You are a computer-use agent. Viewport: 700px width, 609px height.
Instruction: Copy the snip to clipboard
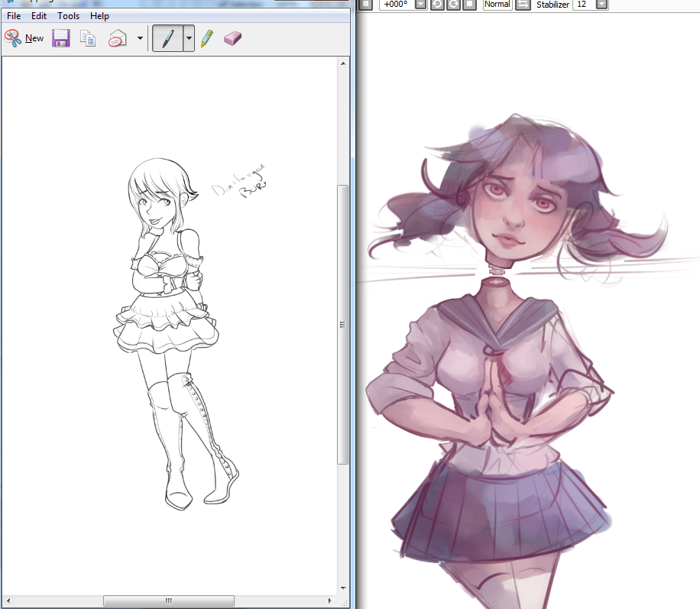(89, 38)
